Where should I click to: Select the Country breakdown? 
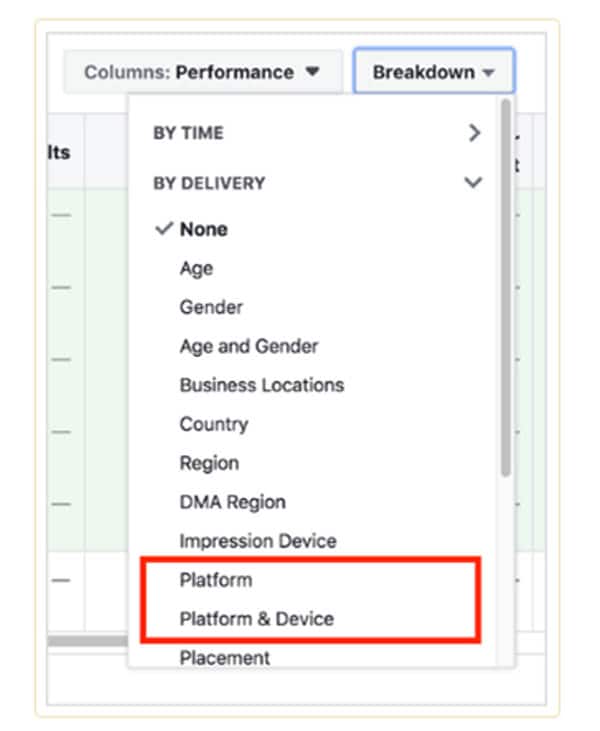(x=214, y=424)
